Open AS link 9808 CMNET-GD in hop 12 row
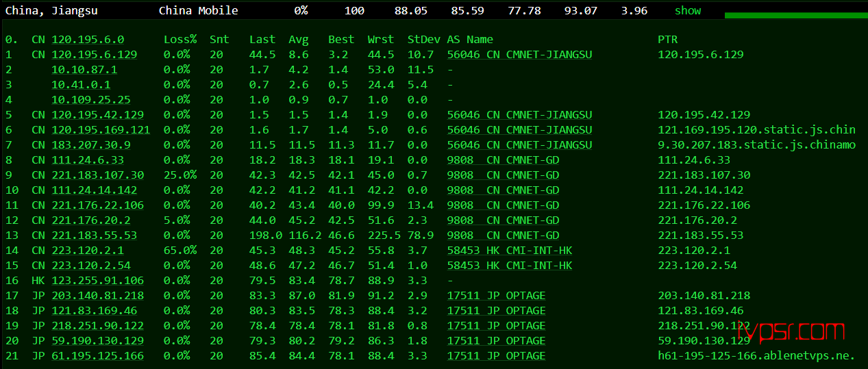Screen dimensions: 868x369 tap(503, 220)
